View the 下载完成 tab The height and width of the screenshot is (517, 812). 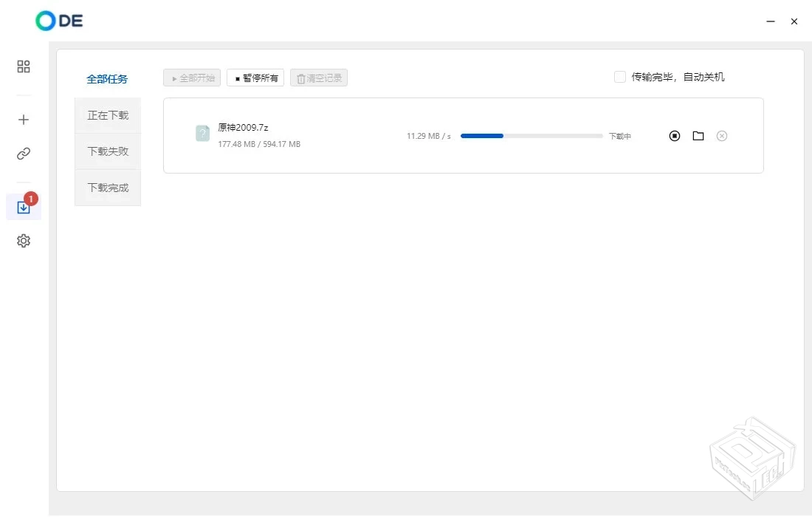click(107, 187)
